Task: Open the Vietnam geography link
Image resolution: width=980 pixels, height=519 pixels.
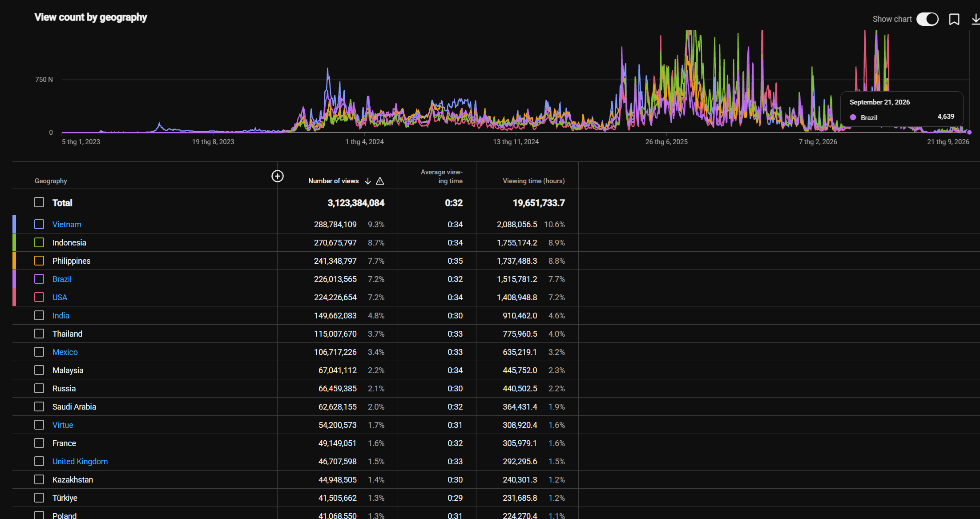Action: (67, 225)
